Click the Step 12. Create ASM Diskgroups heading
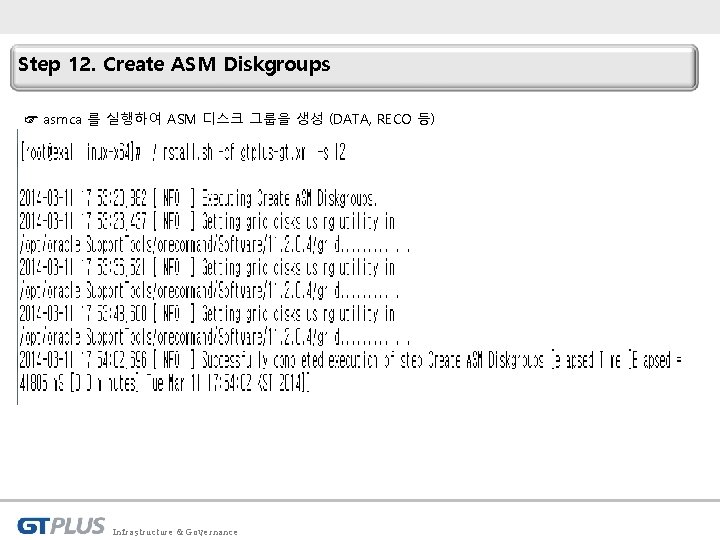Image resolution: width=720 pixels, height=540 pixels. (x=174, y=65)
